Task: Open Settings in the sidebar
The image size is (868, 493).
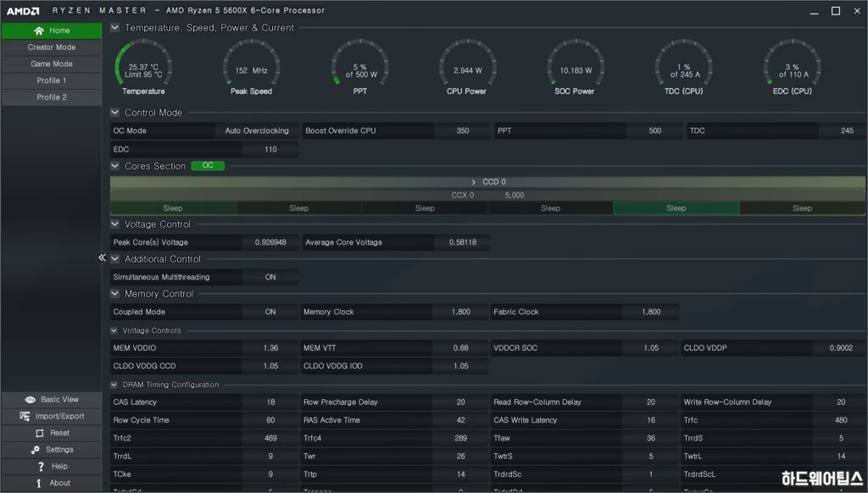Action: [52, 449]
